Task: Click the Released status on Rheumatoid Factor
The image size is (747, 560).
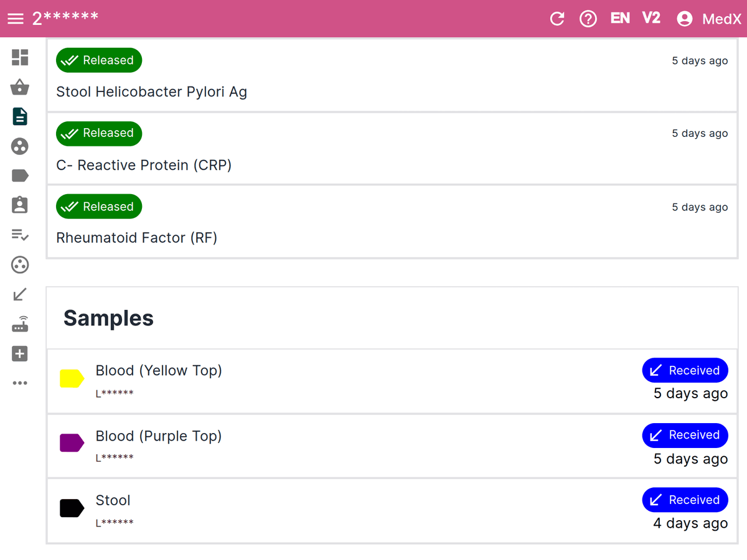Action: pos(98,206)
